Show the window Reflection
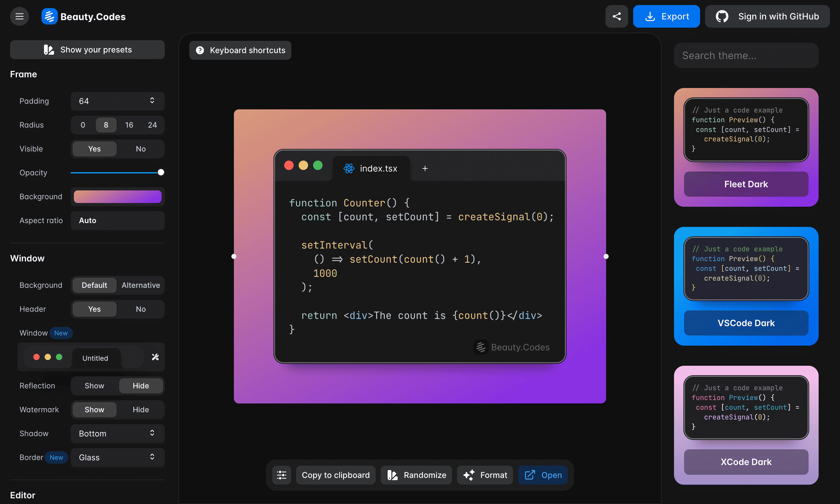The width and height of the screenshot is (840, 504). pyautogui.click(x=94, y=386)
